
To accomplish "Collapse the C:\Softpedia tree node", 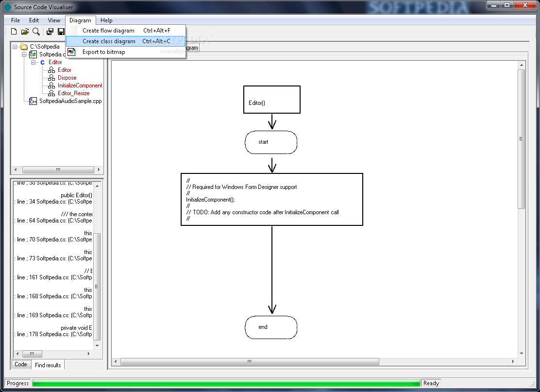I will tap(15, 47).
